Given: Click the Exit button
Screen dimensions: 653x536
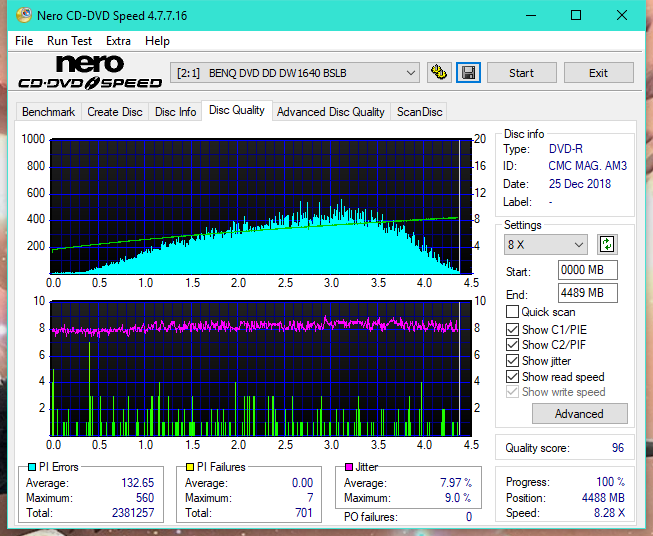Looking at the screenshot, I should tap(598, 73).
